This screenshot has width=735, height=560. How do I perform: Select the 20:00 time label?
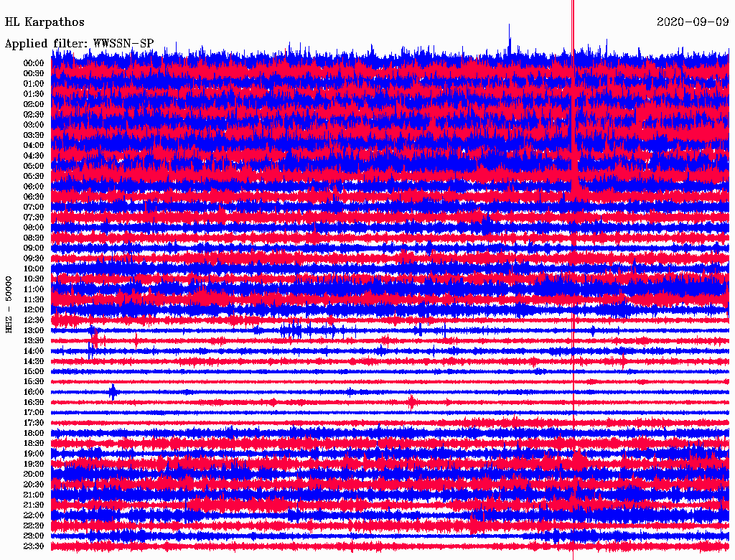[x=34, y=474]
